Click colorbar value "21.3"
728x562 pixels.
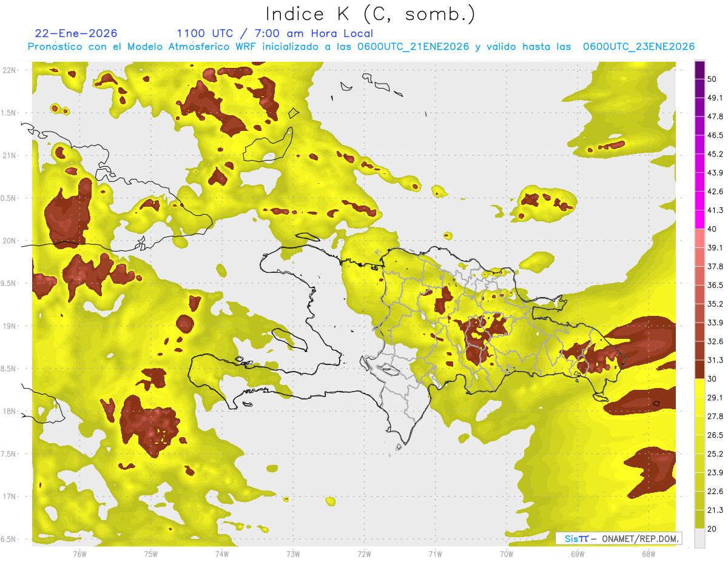coord(715,510)
